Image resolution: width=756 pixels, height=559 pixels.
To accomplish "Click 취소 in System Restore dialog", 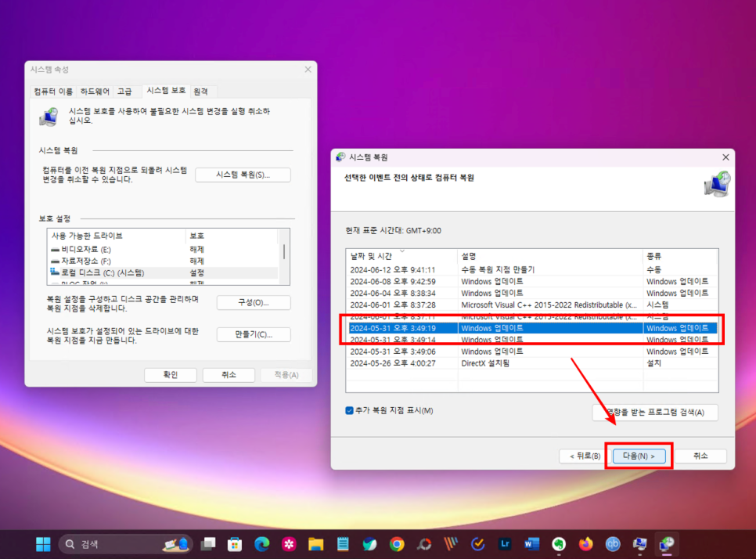I will [x=700, y=456].
